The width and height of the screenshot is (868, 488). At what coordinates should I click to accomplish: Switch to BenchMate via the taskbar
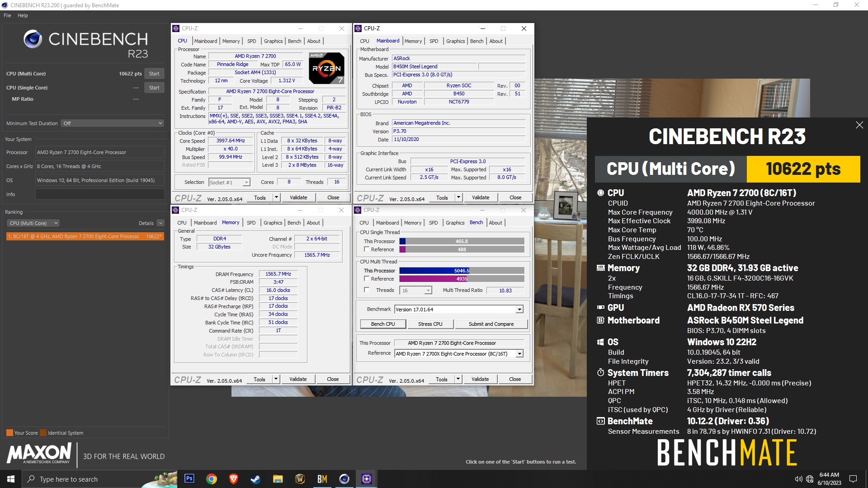pyautogui.click(x=322, y=479)
